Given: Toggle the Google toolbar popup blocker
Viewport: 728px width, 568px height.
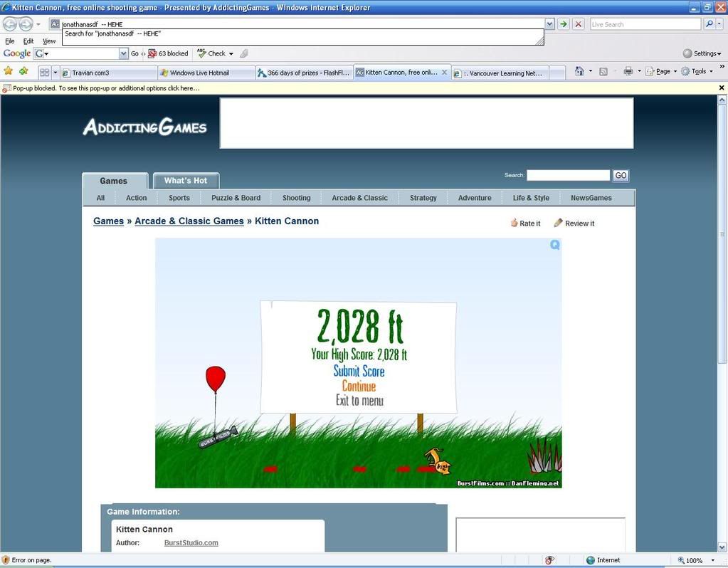Looking at the screenshot, I should click(x=168, y=53).
